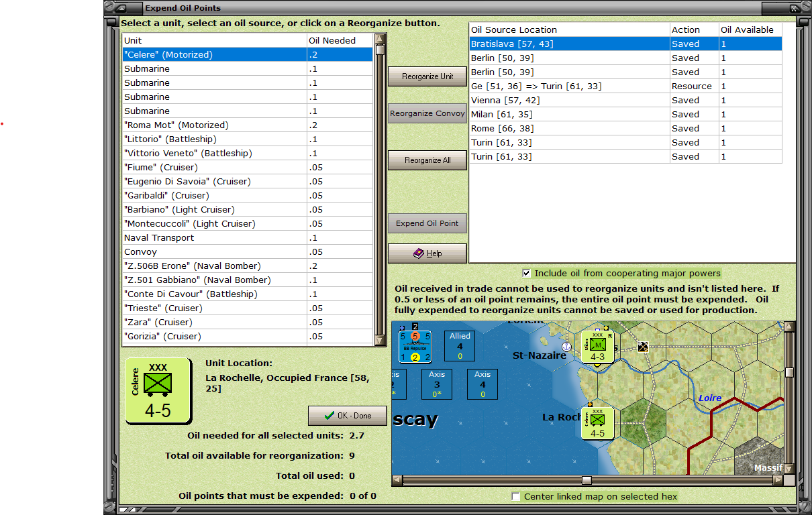Click the map's vertical scrollbar thumb
The width and height of the screenshot is (812, 515).
789,372
